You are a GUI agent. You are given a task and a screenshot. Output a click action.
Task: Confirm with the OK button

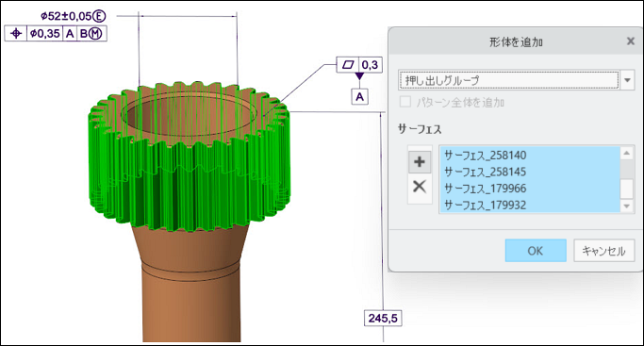click(536, 251)
